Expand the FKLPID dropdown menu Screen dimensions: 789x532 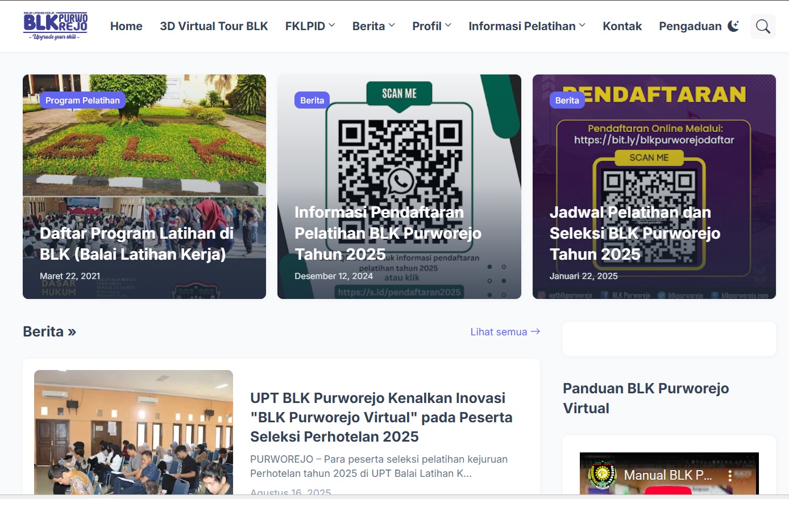[310, 26]
